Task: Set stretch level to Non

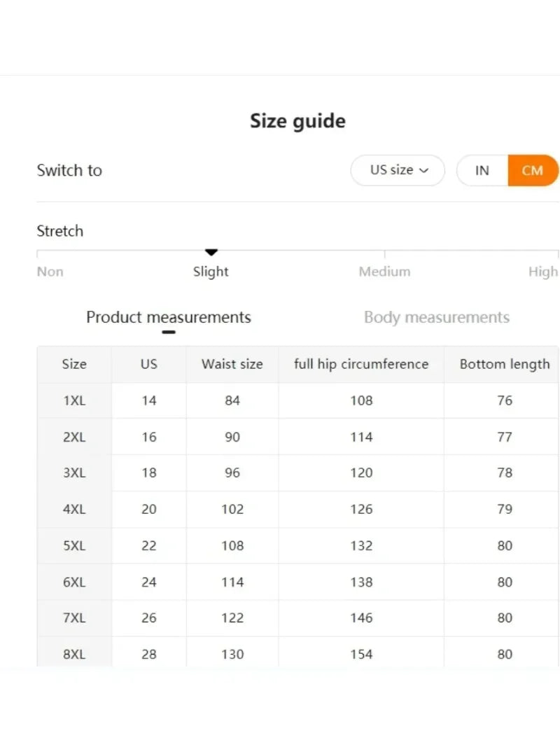Action: pyautogui.click(x=49, y=272)
